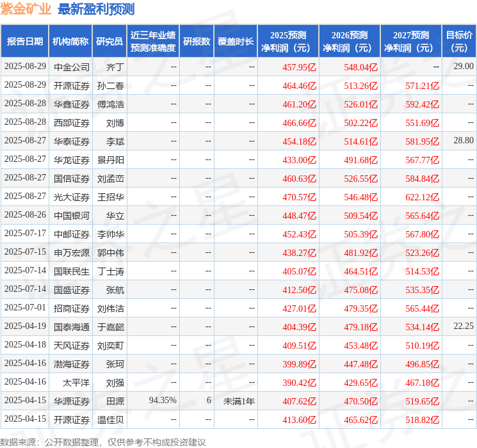Select analyst name 刘孟峦
Screen dimensions: 477x448
(110, 179)
